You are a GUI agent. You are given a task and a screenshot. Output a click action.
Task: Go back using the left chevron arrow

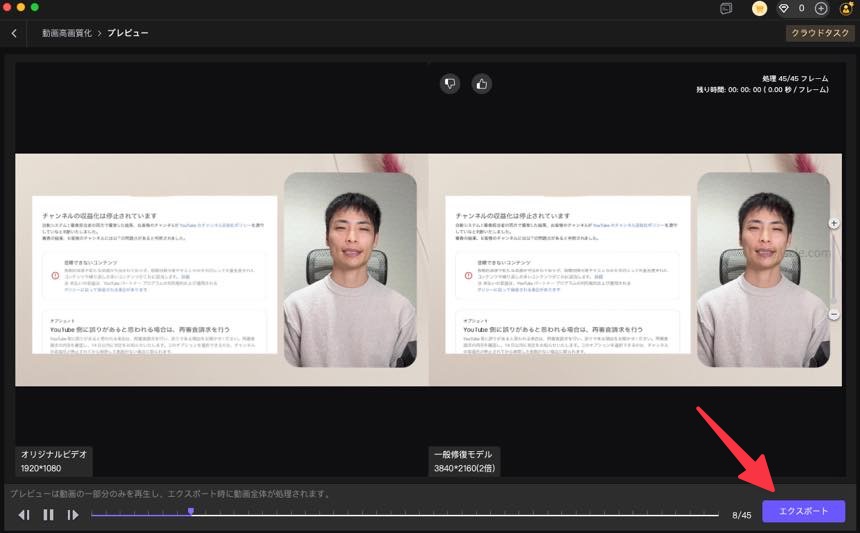pos(14,33)
